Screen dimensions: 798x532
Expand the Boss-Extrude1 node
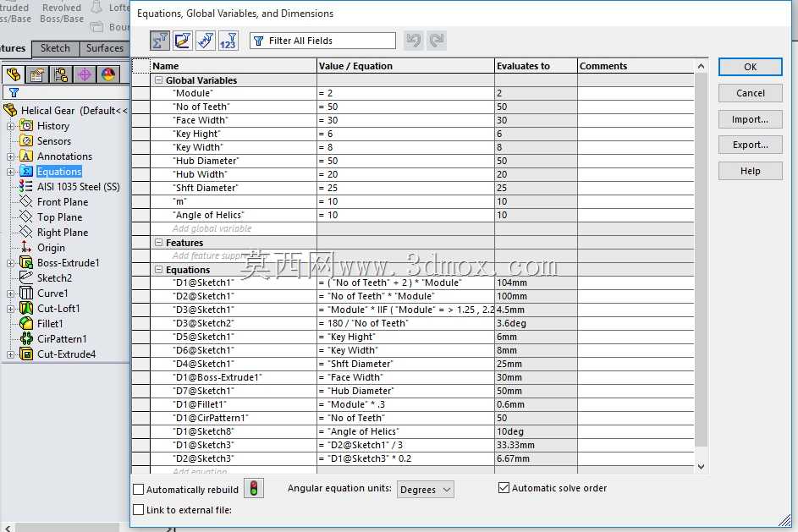(11, 263)
